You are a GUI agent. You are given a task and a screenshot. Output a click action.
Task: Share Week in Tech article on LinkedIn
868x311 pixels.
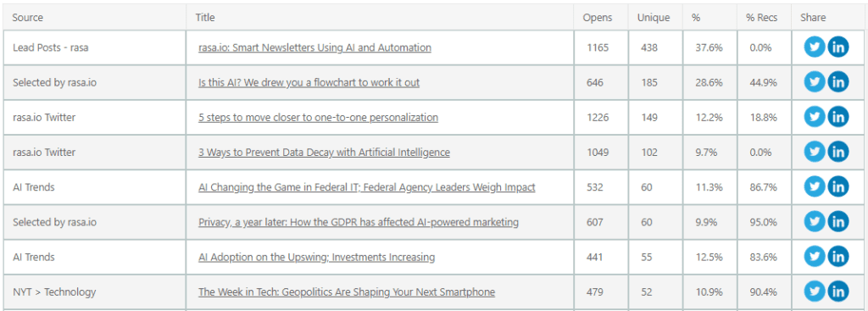pos(838,292)
